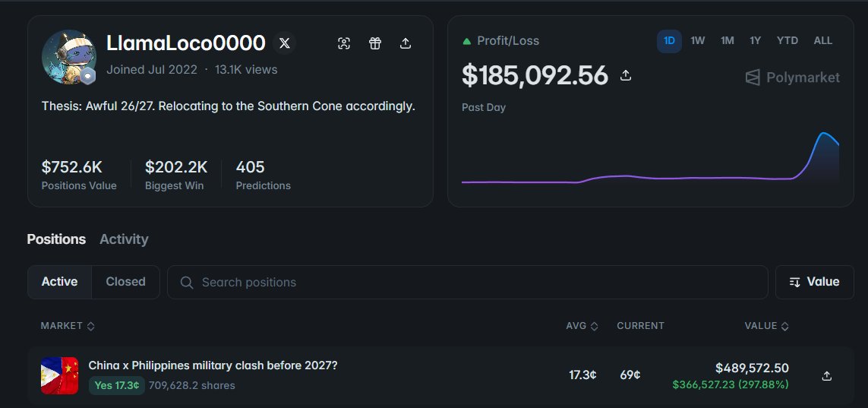Viewport: 868px width, 408px height.
Task: Switch to the Activity tab
Action: point(124,239)
